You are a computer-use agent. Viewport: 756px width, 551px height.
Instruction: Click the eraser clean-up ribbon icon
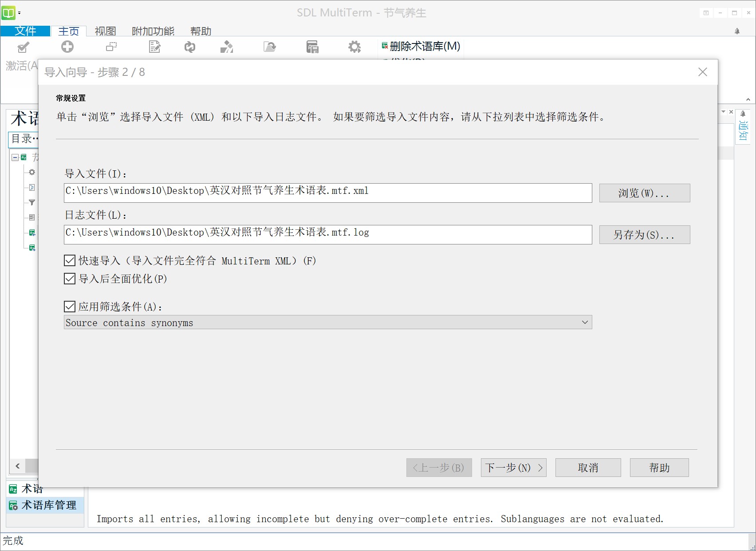coord(227,47)
